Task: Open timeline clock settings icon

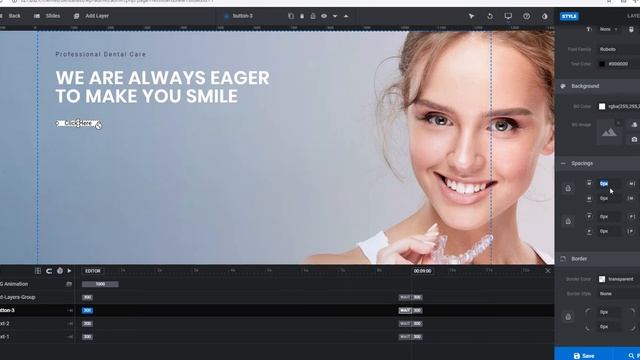Action: (60, 271)
